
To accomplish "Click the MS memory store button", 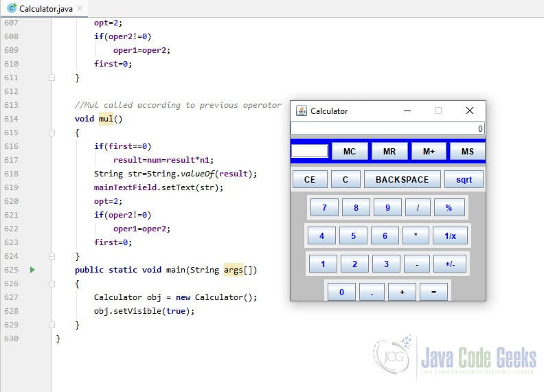I will point(467,151).
